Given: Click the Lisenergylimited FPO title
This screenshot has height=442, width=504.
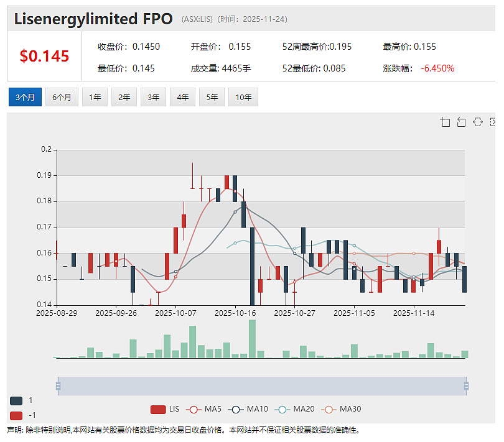Looking at the screenshot, I should (x=93, y=19).
